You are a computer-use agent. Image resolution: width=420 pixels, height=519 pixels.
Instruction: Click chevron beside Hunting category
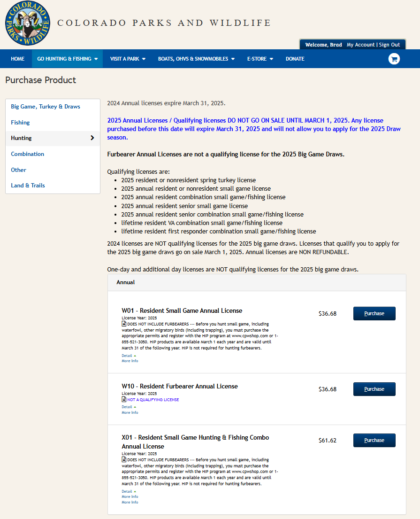tap(92, 138)
